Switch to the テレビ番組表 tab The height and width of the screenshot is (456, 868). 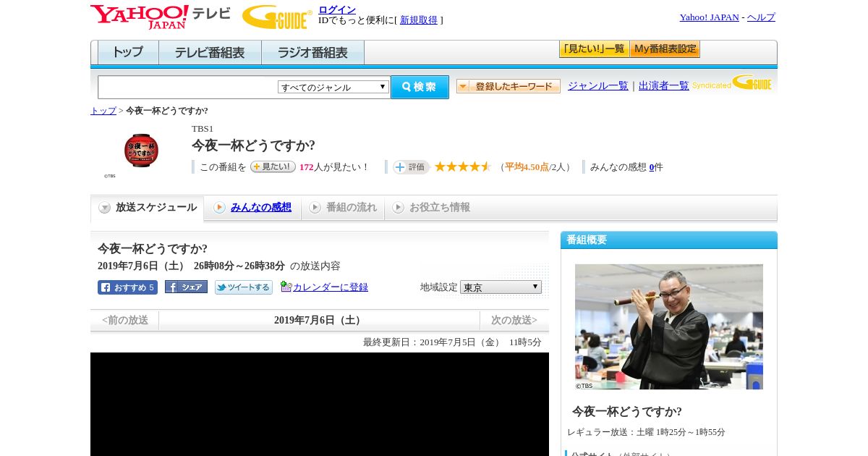pyautogui.click(x=210, y=53)
